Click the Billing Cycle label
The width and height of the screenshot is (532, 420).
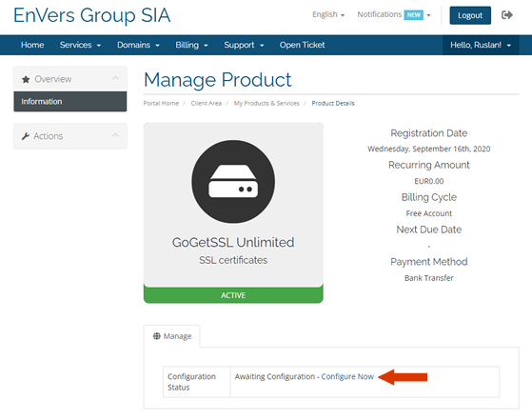pyautogui.click(x=429, y=197)
